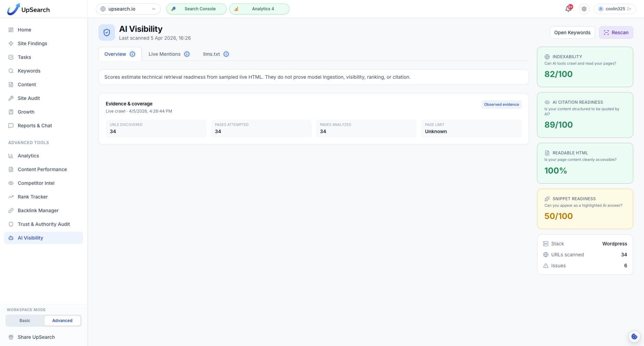Viewport: 644px width, 346px height.
Task: Click the info icon on Overview tab
Action: [x=132, y=54]
